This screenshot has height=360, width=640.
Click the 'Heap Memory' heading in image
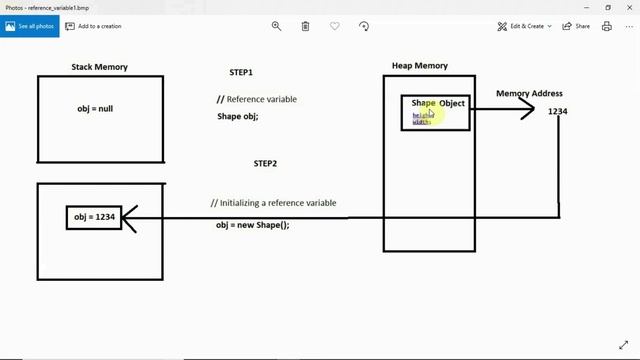420,66
